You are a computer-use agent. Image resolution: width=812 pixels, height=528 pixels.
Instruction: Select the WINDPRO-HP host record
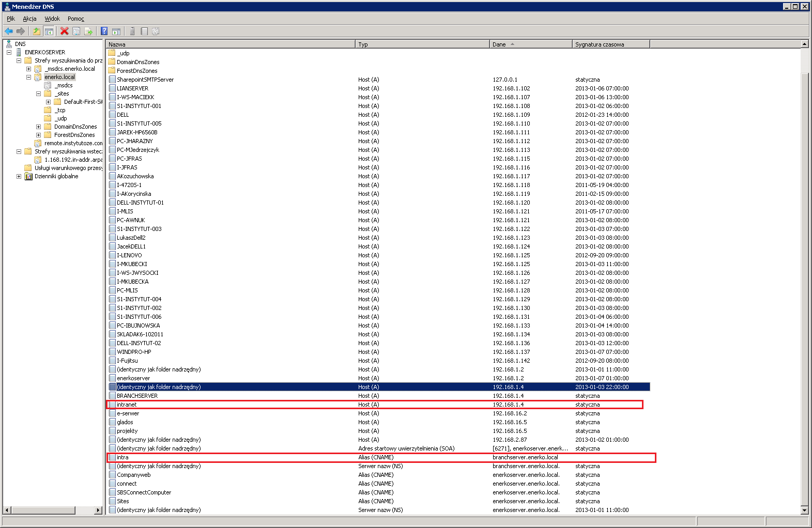(378, 352)
